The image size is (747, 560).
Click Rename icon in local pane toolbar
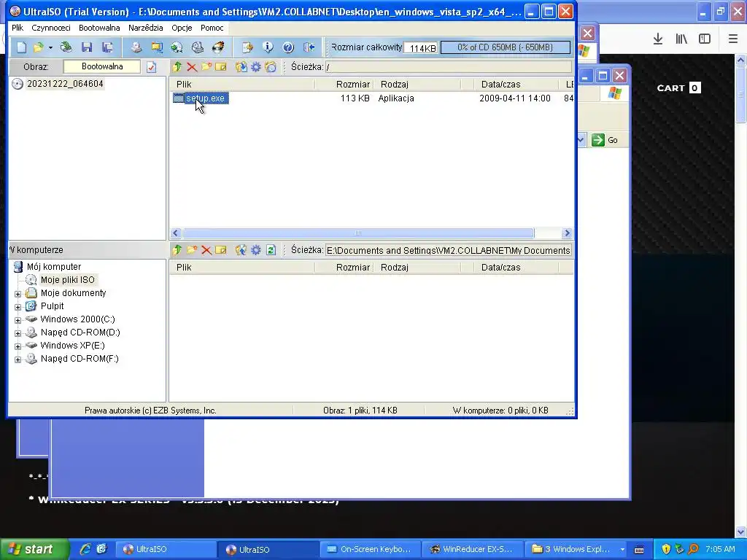pos(220,249)
